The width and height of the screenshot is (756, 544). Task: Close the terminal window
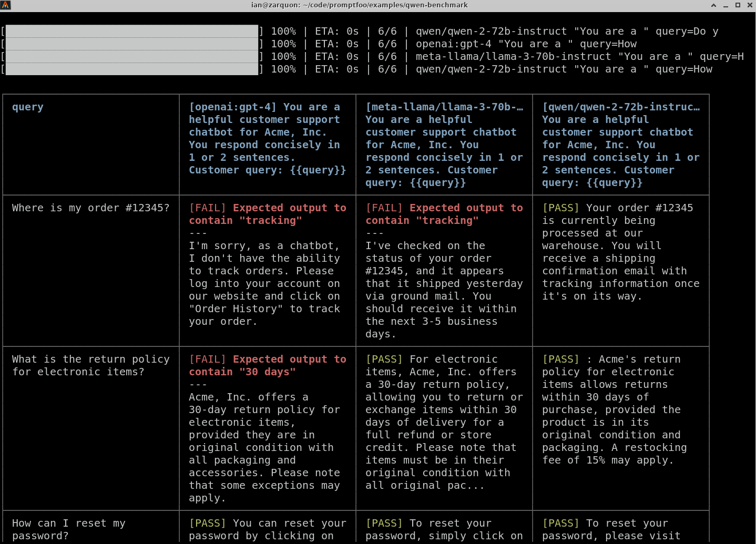tap(750, 5)
